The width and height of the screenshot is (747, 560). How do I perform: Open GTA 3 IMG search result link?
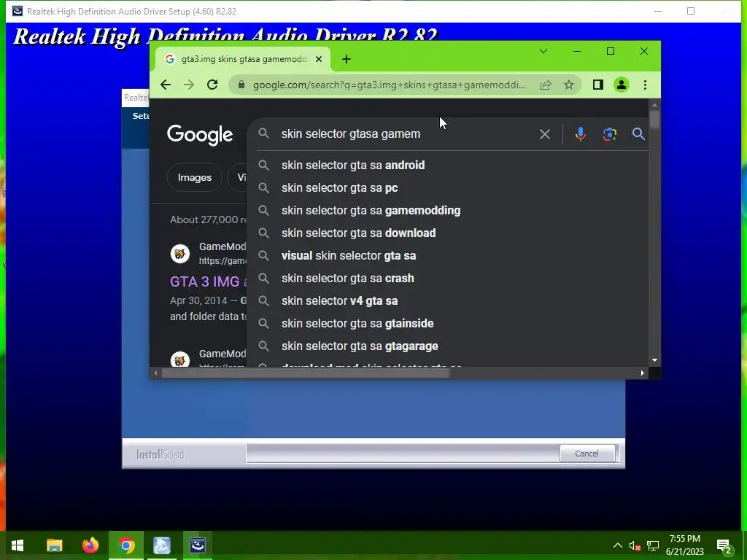pyautogui.click(x=208, y=281)
